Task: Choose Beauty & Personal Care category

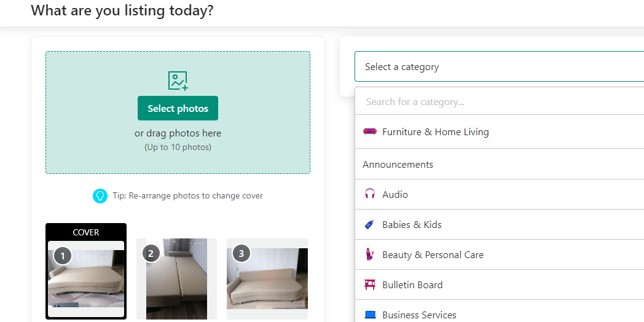Action: (x=433, y=255)
